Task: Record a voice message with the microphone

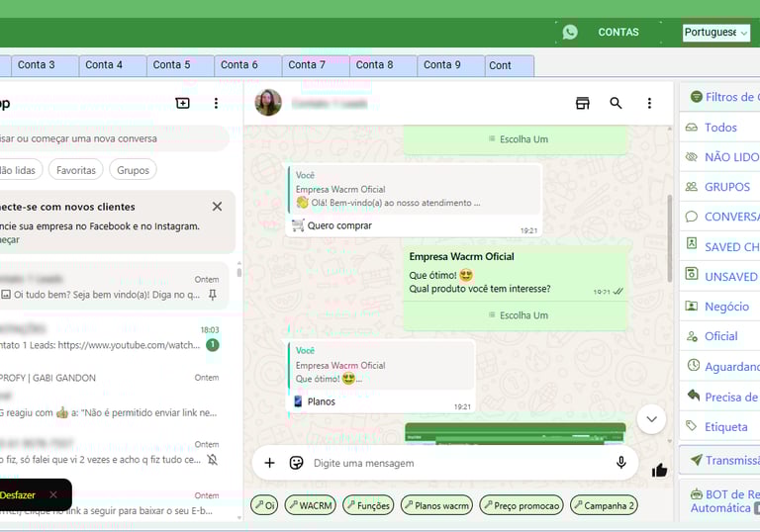Action: (x=620, y=463)
